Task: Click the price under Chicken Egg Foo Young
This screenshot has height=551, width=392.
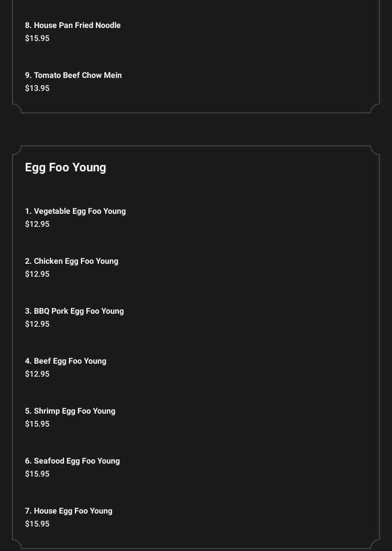Action: tap(37, 274)
